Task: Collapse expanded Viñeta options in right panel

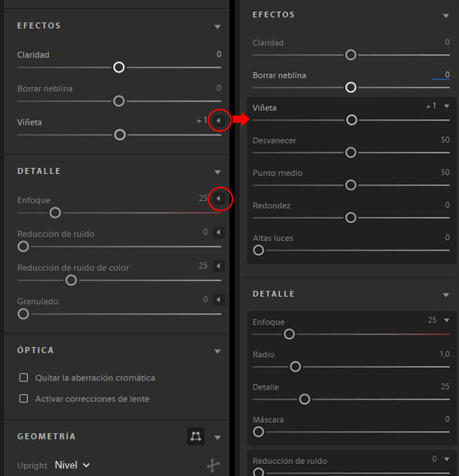Action: (446, 106)
